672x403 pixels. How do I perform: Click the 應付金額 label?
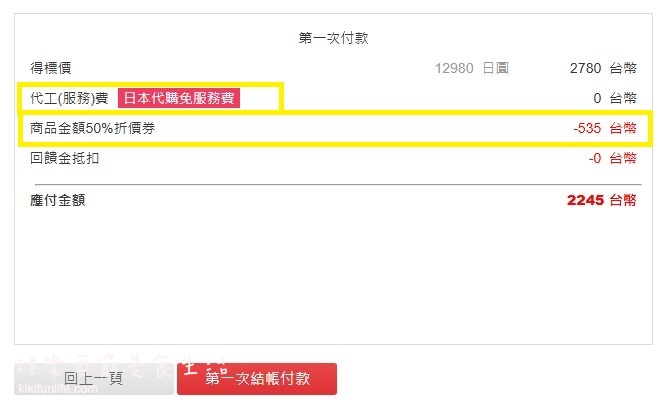click(x=57, y=200)
